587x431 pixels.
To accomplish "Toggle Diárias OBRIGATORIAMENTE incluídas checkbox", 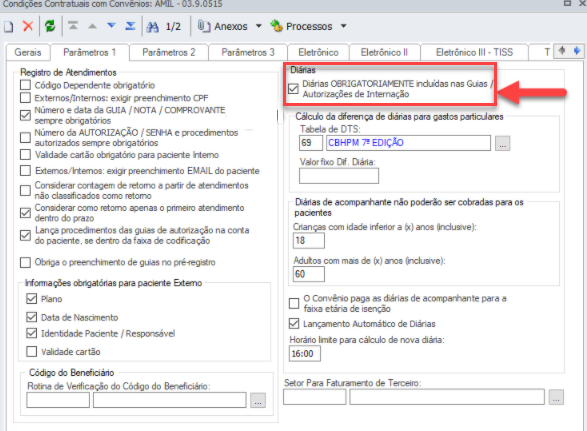I will coord(293,89).
